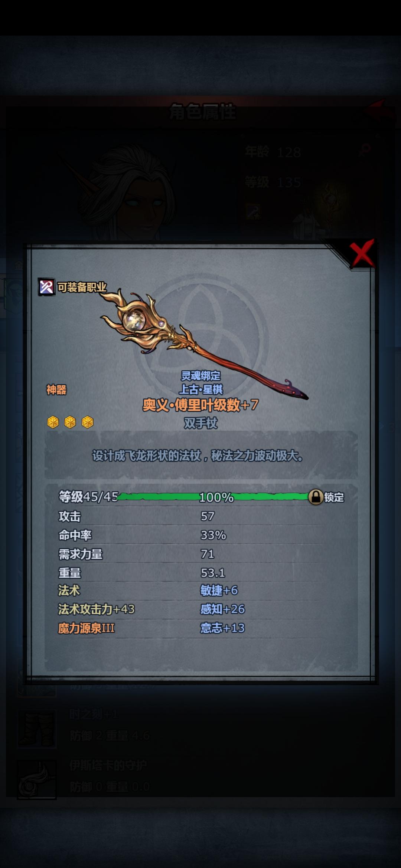Tap the item name 奥义·傅里叶级数+7

click(201, 405)
